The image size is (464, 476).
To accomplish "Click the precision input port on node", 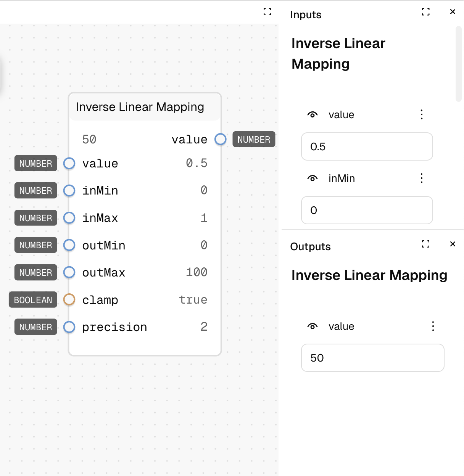I will tap(69, 327).
